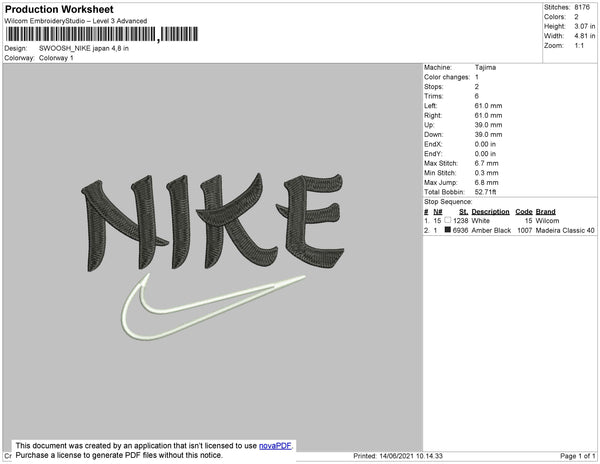
Task: Click the 'St.' column header
Action: 463,212
